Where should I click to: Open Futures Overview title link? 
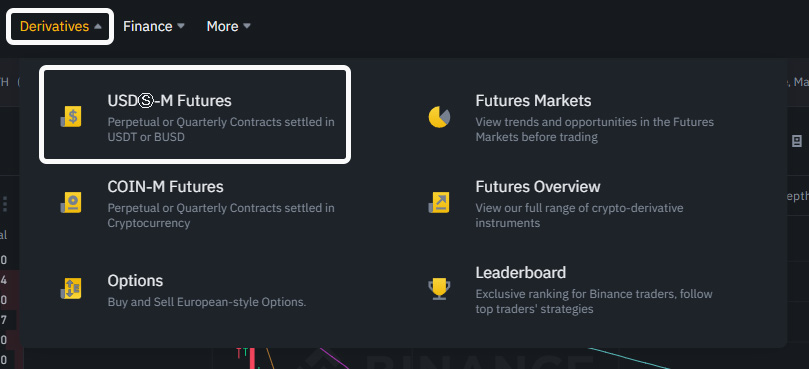point(538,186)
